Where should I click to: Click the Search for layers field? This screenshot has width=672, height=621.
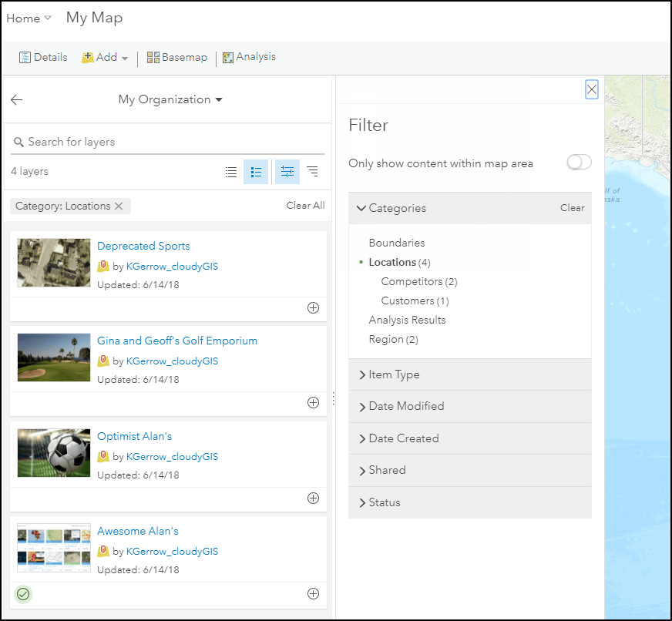pyautogui.click(x=168, y=142)
